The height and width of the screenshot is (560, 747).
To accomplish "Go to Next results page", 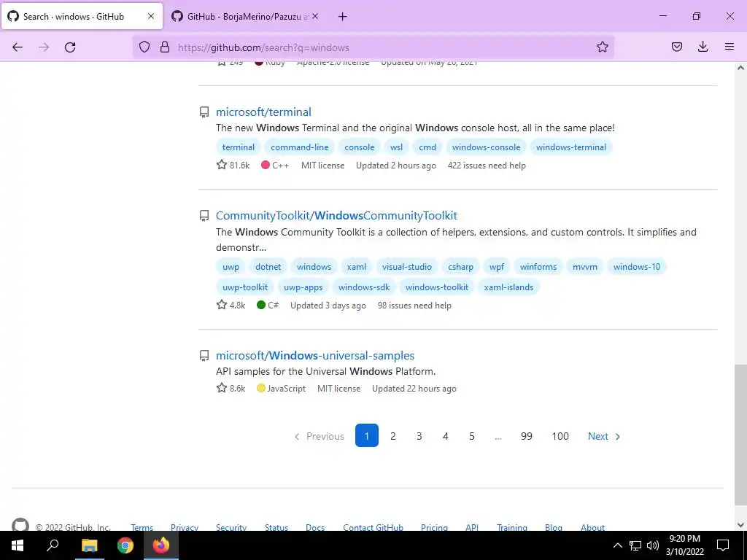I will [x=603, y=436].
